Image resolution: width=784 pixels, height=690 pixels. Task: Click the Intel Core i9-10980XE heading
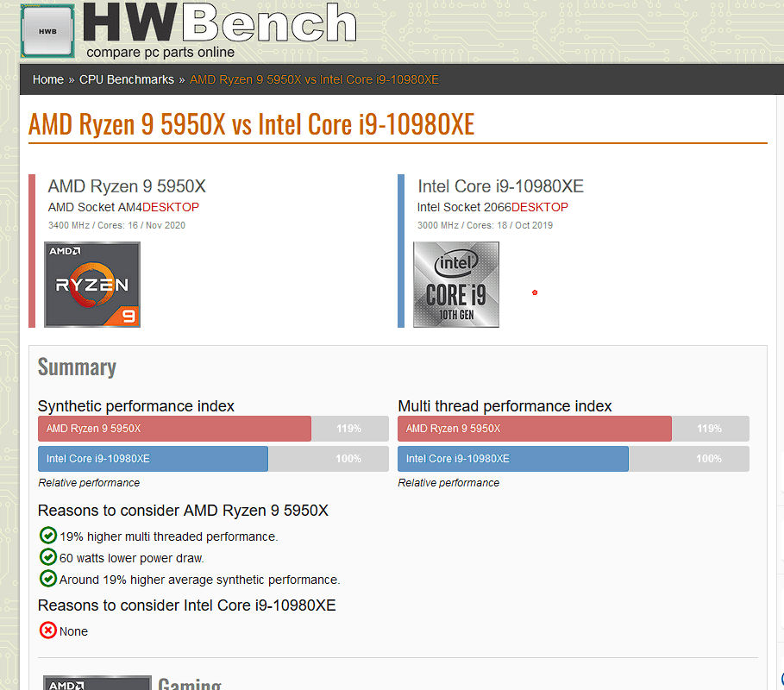click(x=500, y=186)
